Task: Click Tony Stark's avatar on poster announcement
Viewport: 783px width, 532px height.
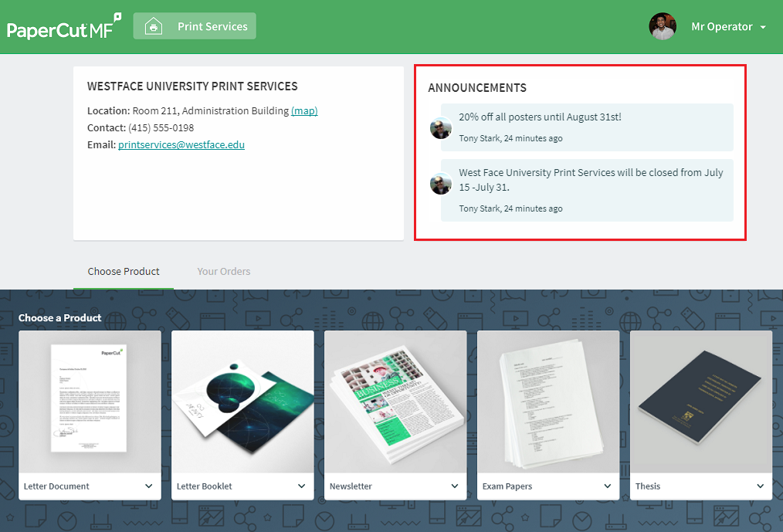Action: 441,128
